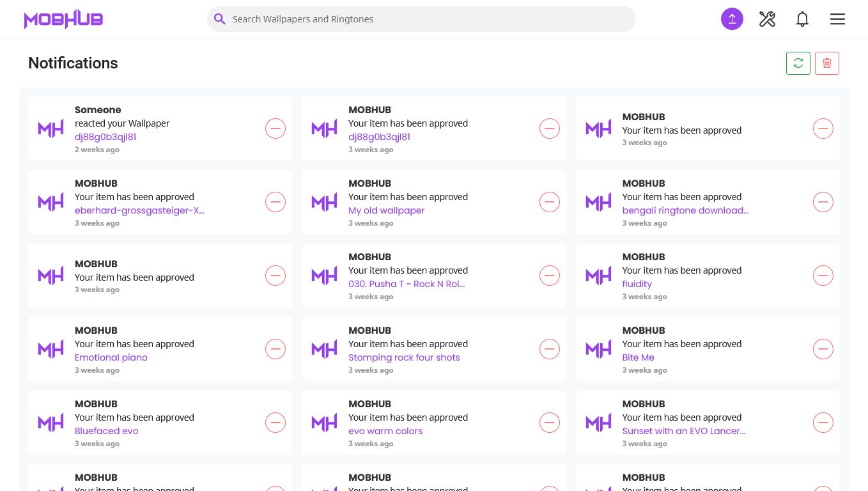Click the MH avatar beside Emotional piano
The width and height of the screenshot is (868, 491).
(x=51, y=349)
